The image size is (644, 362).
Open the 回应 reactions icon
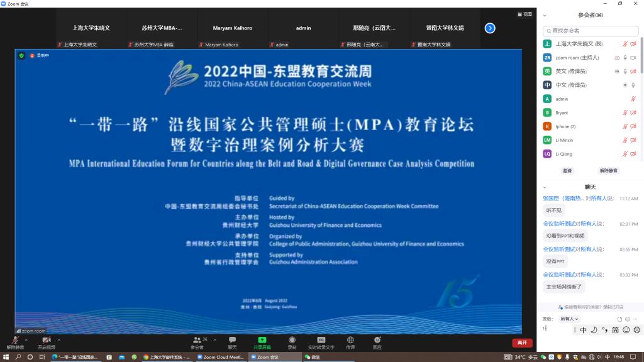tap(377, 342)
